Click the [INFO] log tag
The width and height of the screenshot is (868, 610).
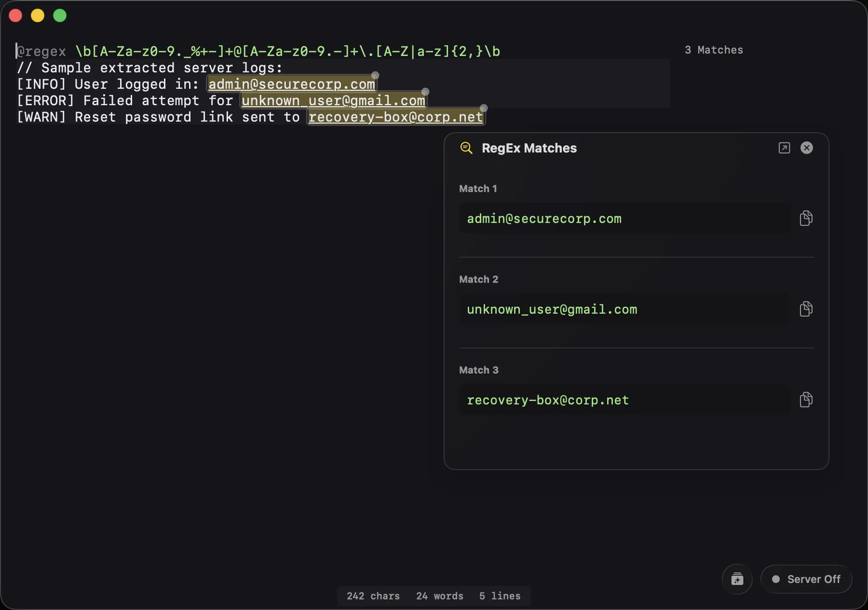(x=41, y=84)
